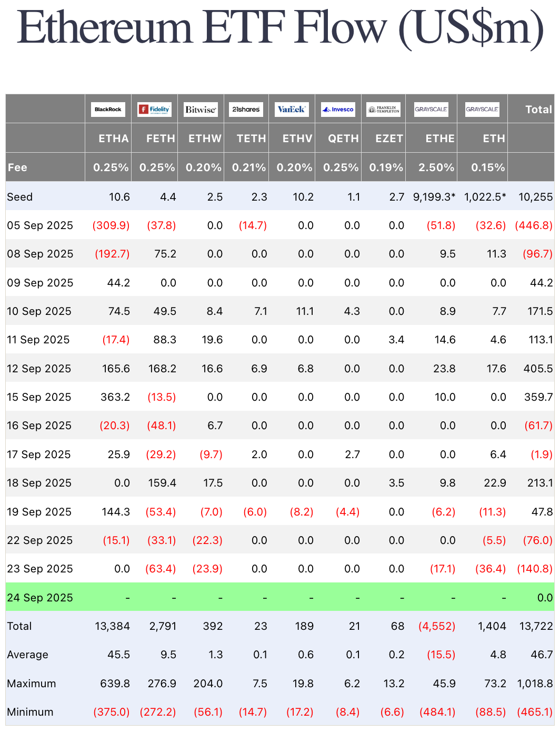Select the ETHW ticker header
Viewport: 560px width, 732px height.
205,139
